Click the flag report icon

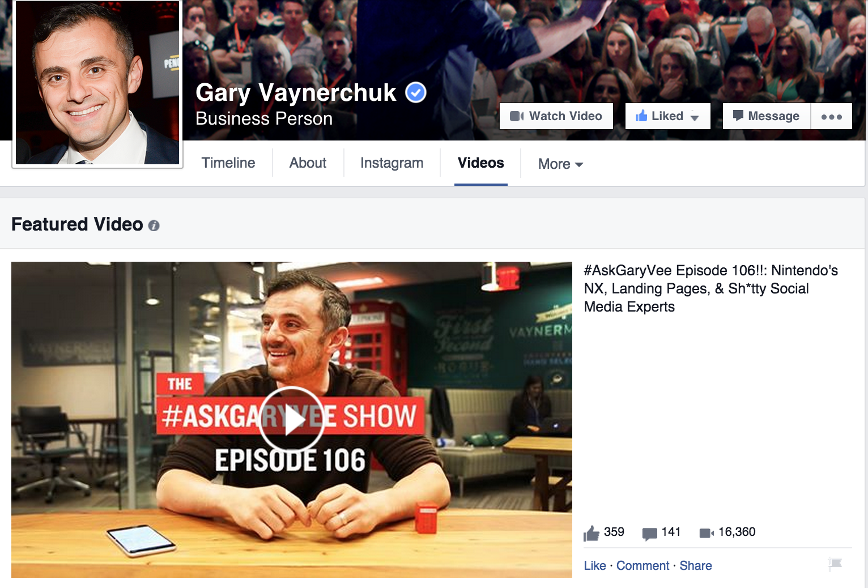click(835, 564)
